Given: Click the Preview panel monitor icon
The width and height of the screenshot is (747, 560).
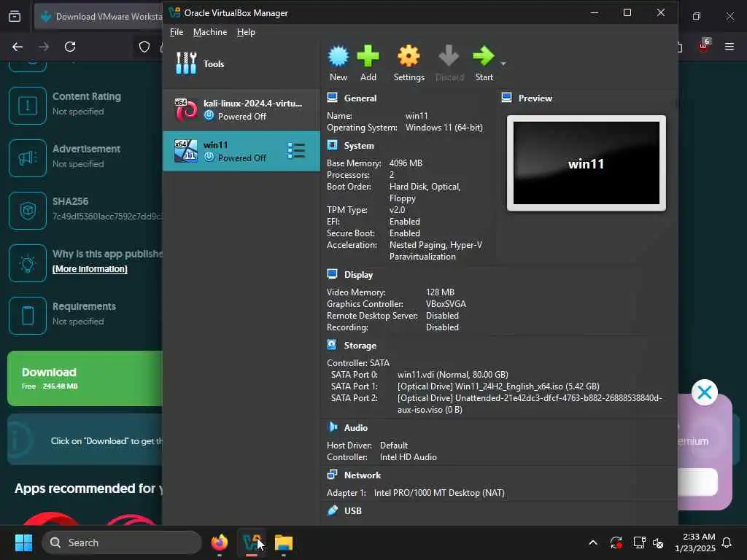Looking at the screenshot, I should pos(506,98).
